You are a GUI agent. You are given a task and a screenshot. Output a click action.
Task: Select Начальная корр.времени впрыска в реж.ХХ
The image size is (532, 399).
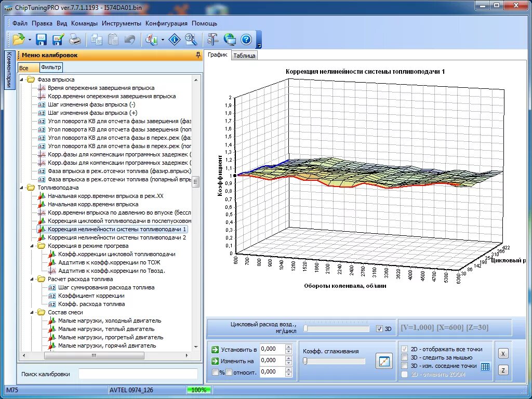click(105, 196)
